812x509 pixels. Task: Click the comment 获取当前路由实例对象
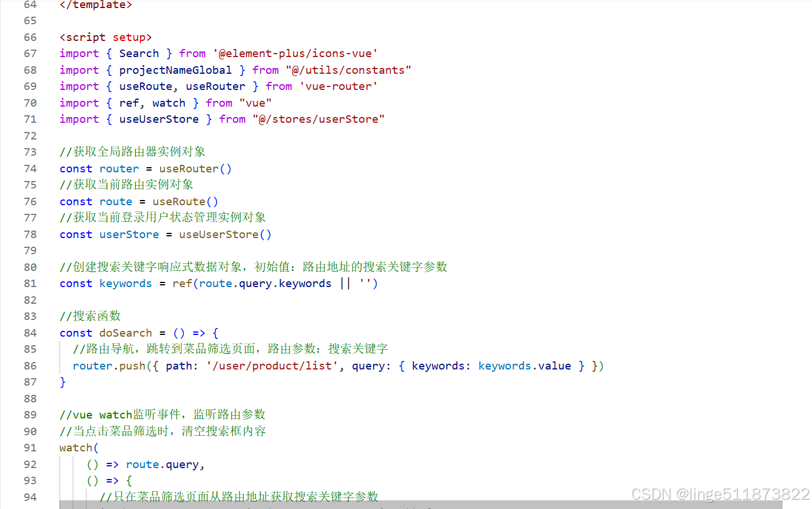coord(127,184)
